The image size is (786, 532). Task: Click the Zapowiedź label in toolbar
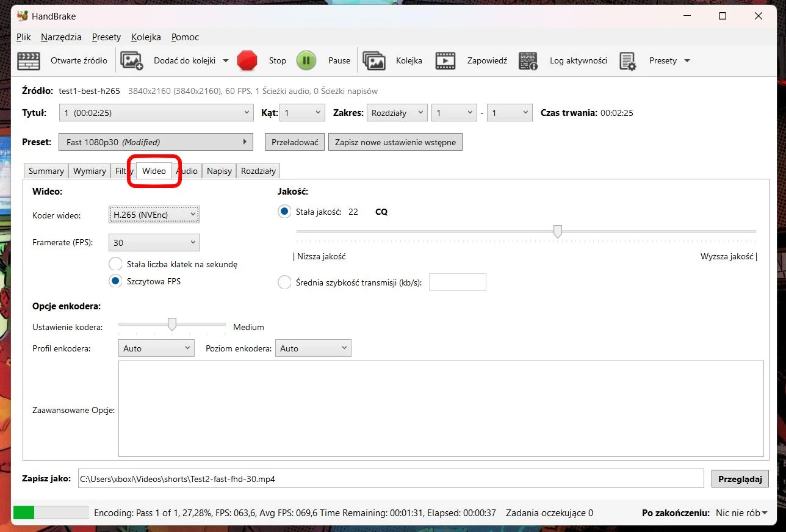(x=487, y=60)
